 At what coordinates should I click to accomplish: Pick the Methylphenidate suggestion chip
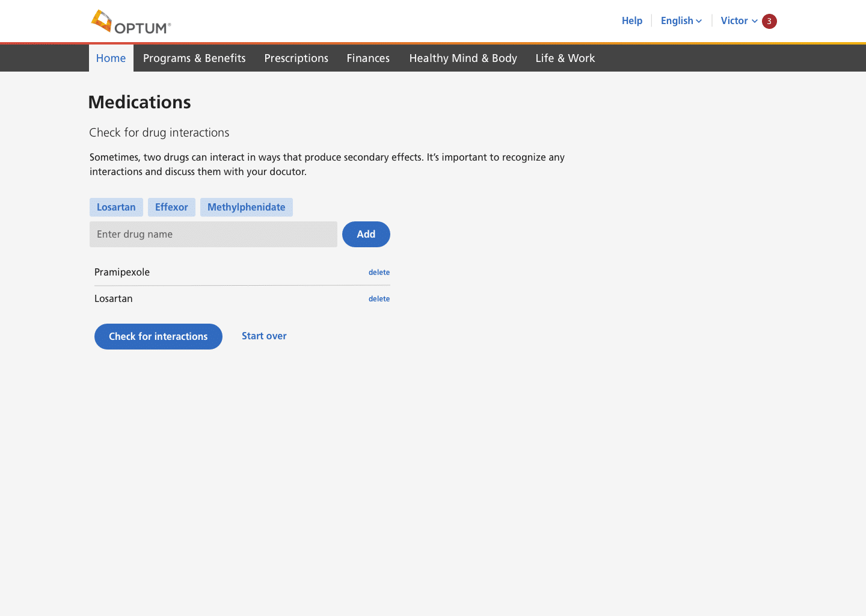(246, 207)
